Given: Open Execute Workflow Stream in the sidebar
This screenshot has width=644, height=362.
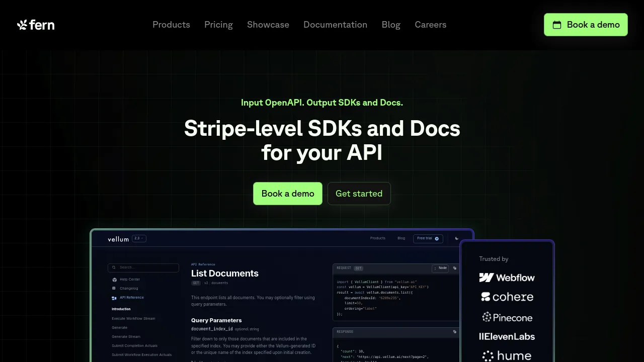Looking at the screenshot, I should point(133,319).
